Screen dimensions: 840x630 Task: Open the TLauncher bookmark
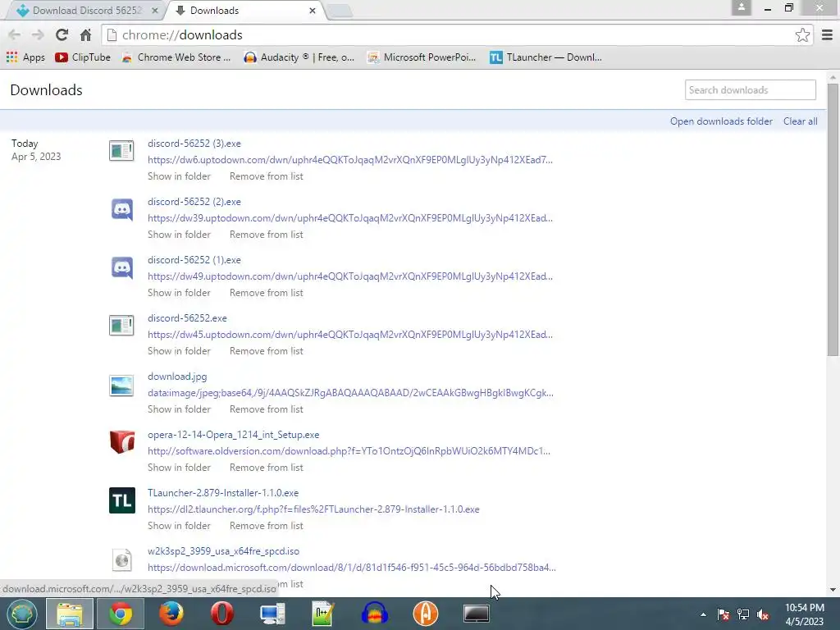click(x=546, y=57)
